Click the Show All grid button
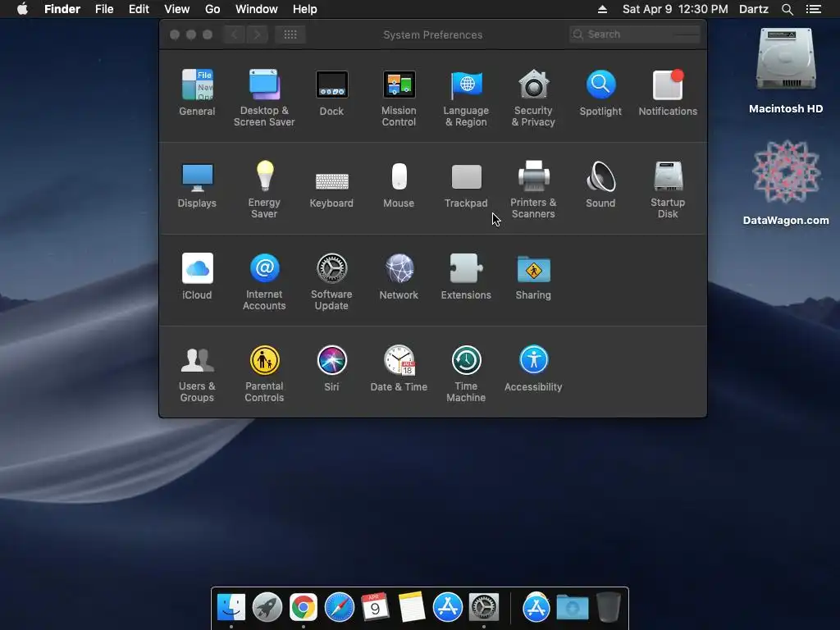The width and height of the screenshot is (840, 630). [290, 34]
